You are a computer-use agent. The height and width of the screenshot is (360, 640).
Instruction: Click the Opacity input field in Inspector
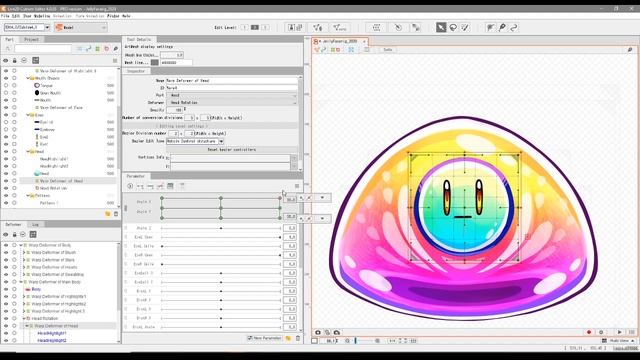coord(175,110)
